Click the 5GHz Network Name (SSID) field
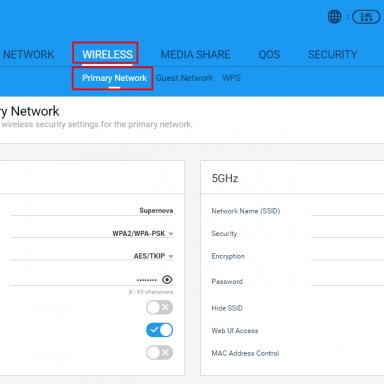 pyautogui.click(x=347, y=211)
